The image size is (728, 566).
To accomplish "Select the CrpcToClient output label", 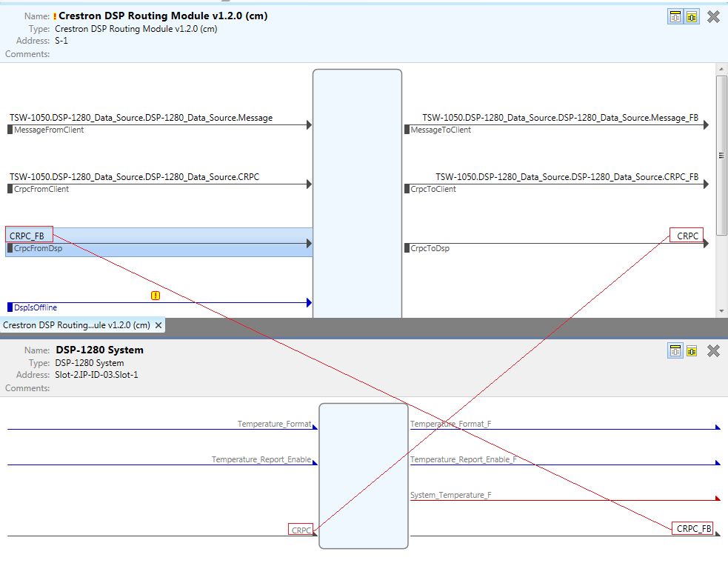I will (433, 189).
